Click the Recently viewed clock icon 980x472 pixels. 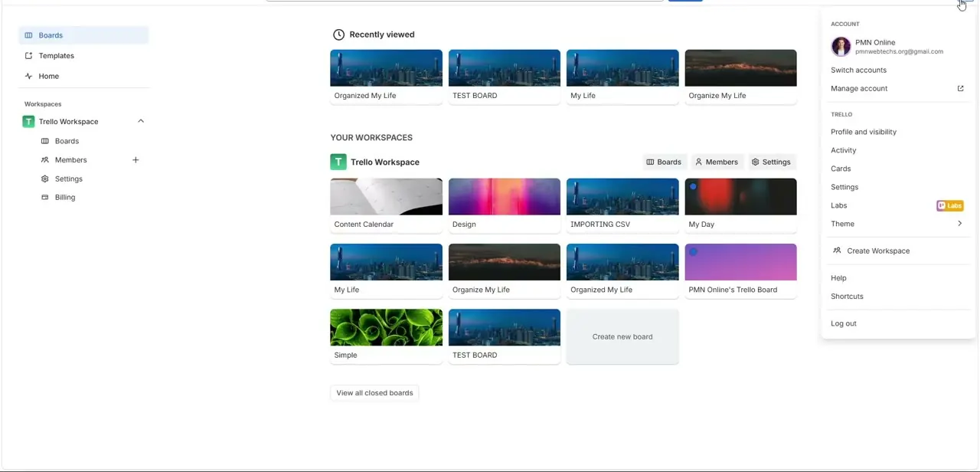pyautogui.click(x=338, y=34)
